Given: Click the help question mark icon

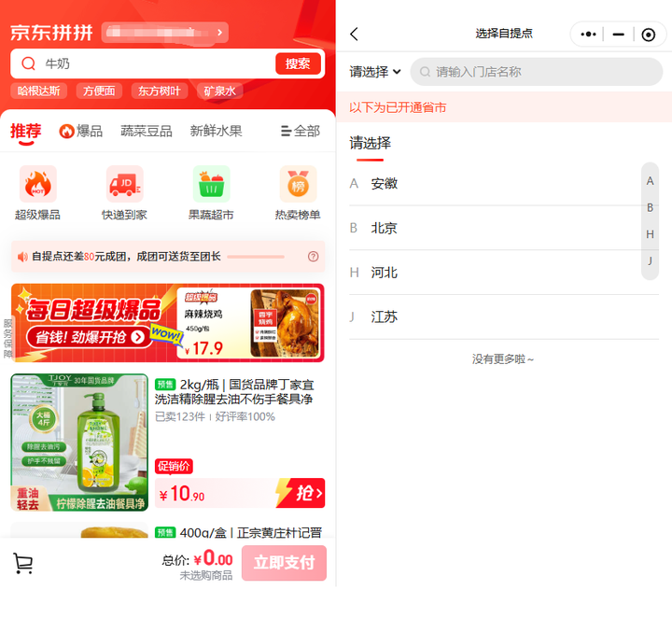Looking at the screenshot, I should tap(314, 257).
